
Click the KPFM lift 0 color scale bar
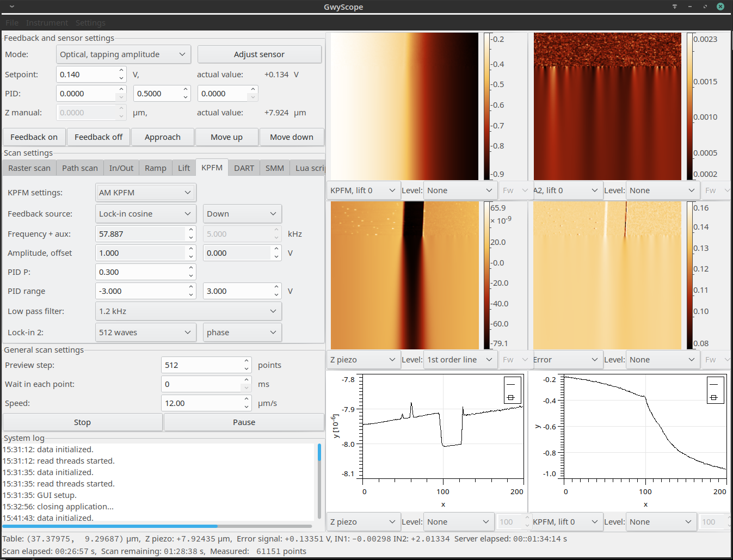[x=486, y=106]
